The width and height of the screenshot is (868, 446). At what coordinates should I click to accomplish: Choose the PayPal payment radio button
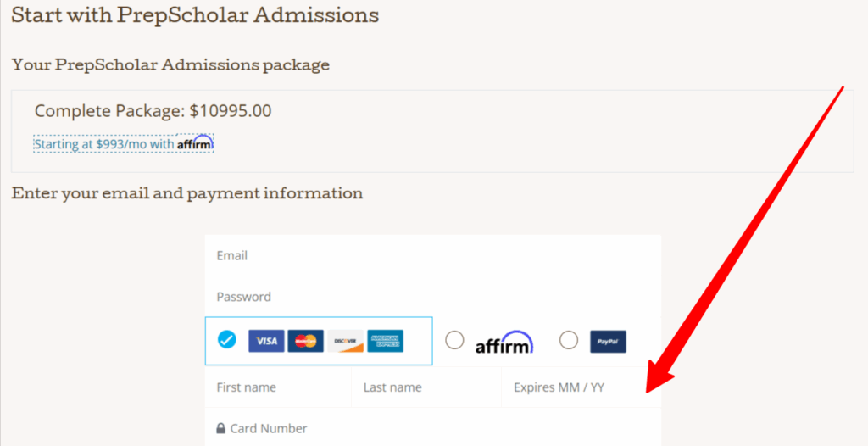[569, 340]
